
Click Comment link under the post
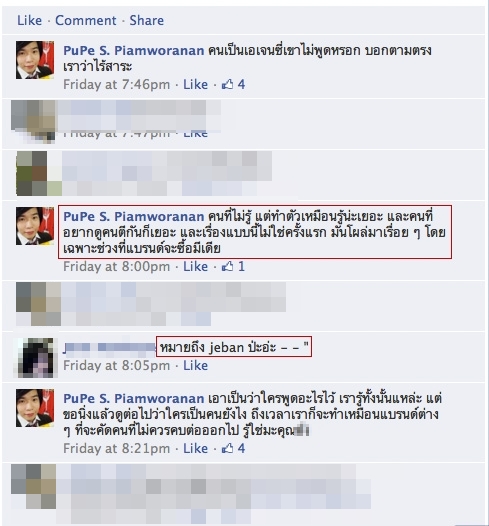coord(86,20)
